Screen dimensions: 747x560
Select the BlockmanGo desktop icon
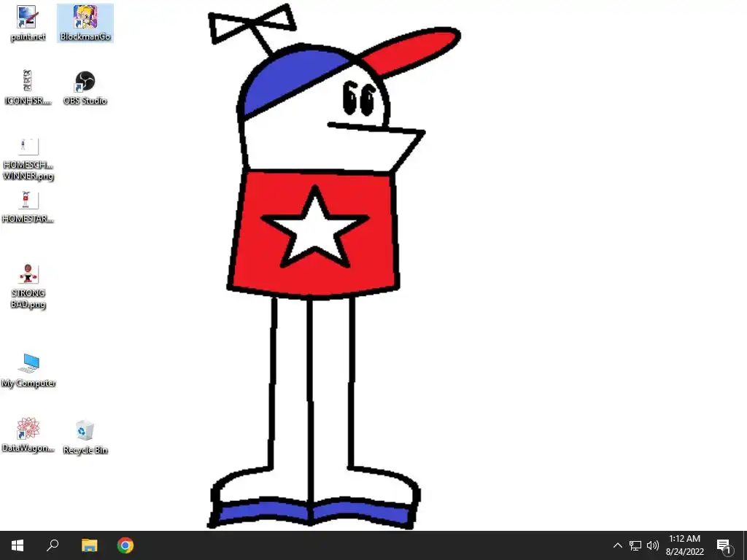pos(85,23)
